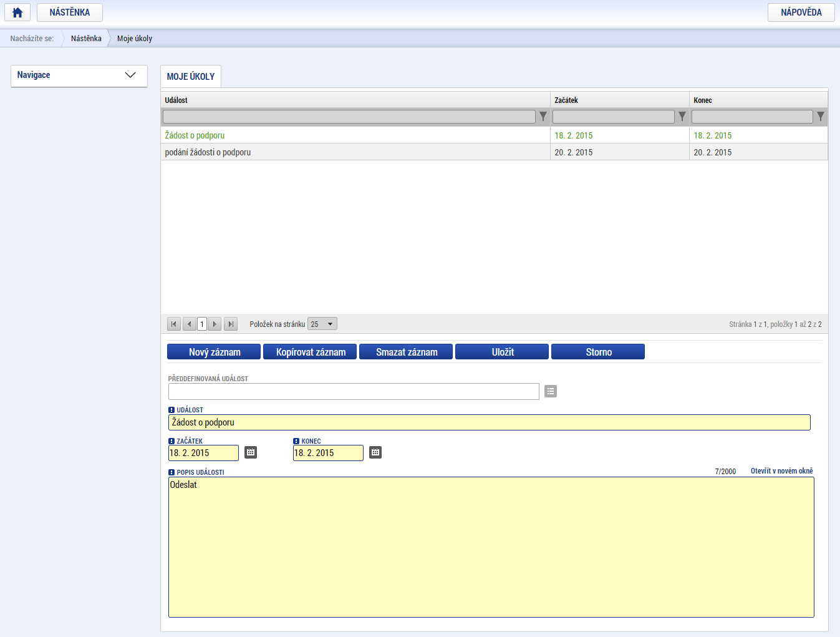Click the Začátek cell 18. 2. 2015 in table
This screenshot has width=840, height=637.
click(x=620, y=135)
